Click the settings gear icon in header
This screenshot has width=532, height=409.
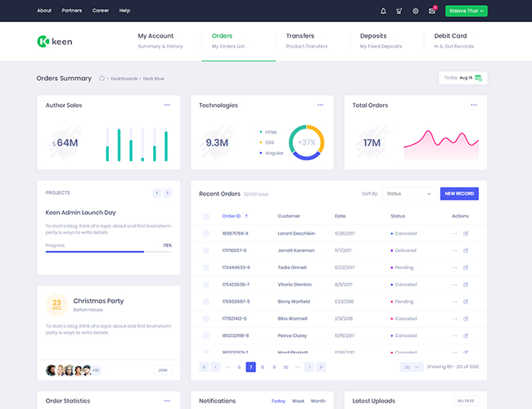416,11
